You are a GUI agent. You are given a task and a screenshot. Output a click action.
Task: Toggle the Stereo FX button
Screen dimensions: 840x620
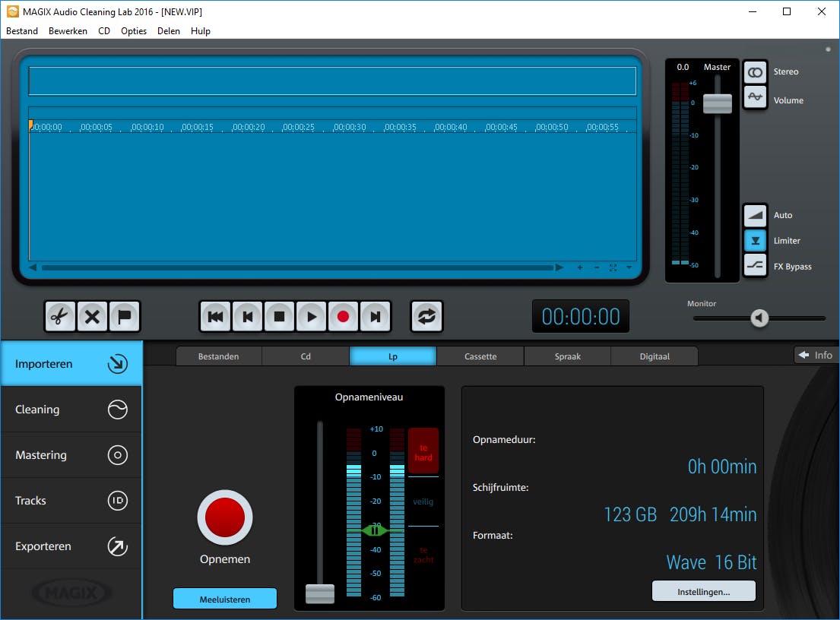click(x=756, y=72)
